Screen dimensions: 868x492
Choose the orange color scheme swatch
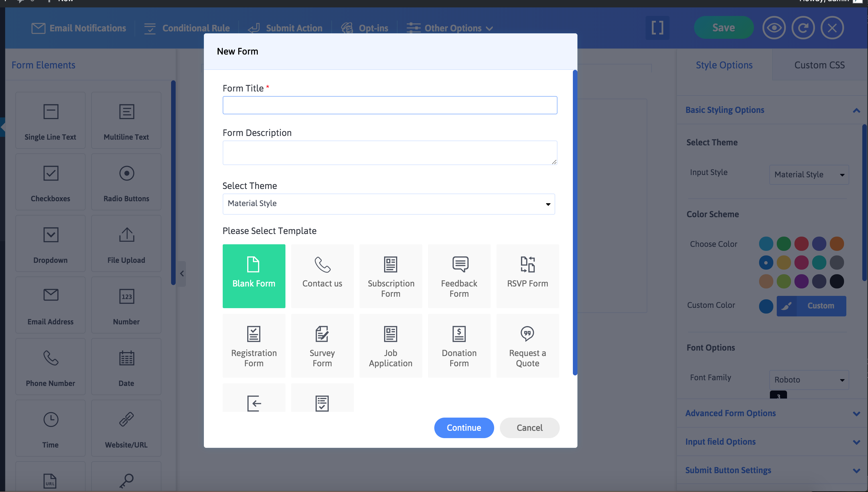pyautogui.click(x=837, y=244)
